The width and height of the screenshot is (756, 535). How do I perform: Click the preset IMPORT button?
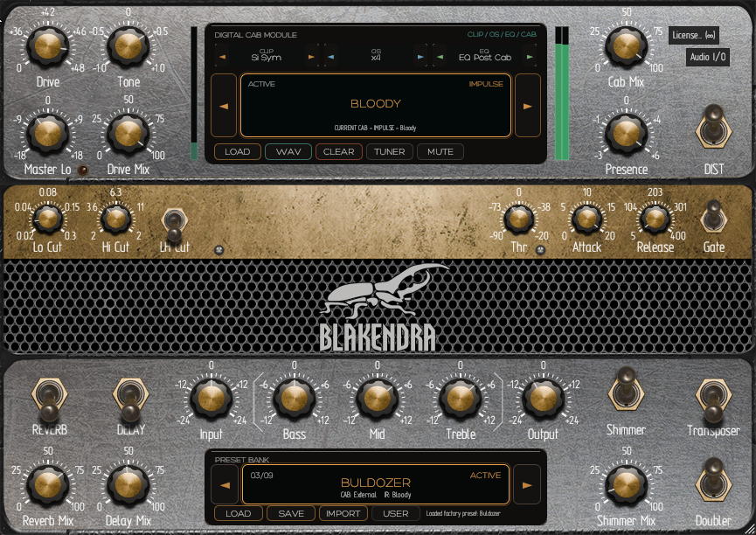(343, 513)
